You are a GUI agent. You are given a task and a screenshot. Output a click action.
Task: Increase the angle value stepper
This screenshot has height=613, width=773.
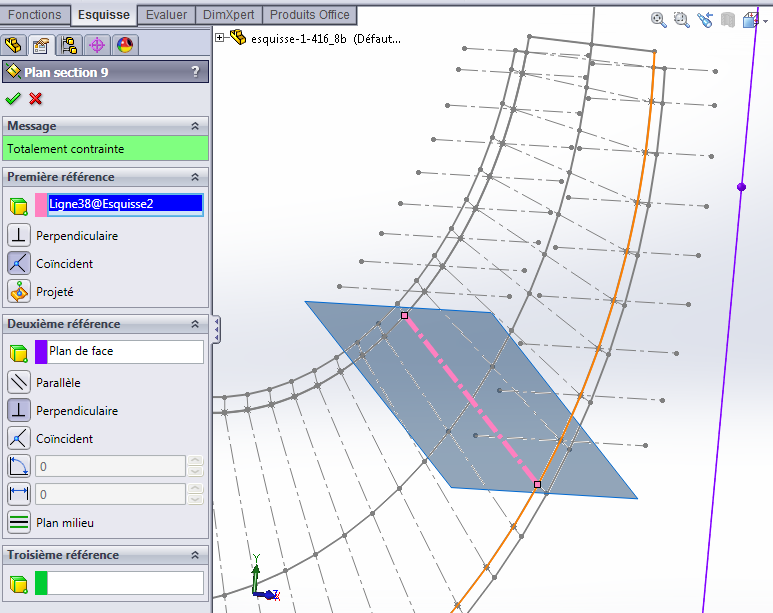click(x=195, y=461)
